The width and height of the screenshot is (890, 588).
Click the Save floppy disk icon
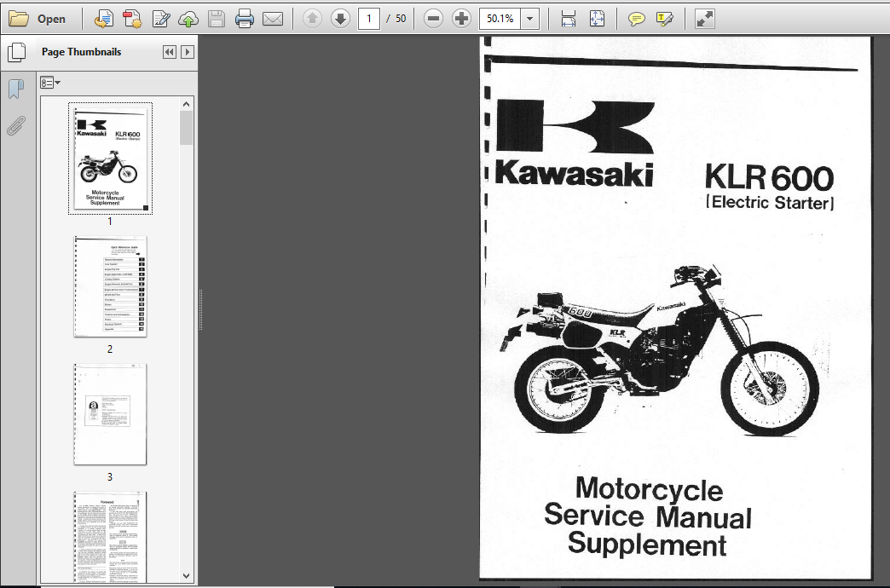(x=217, y=19)
